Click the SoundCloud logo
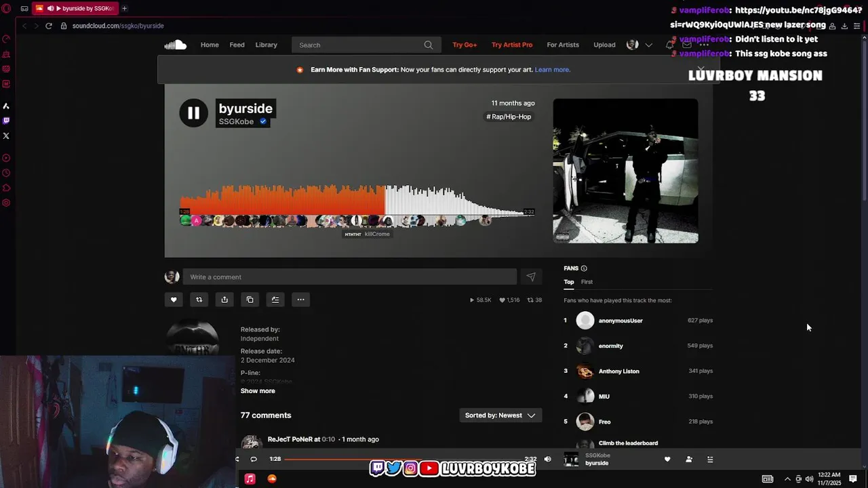 pyautogui.click(x=175, y=45)
